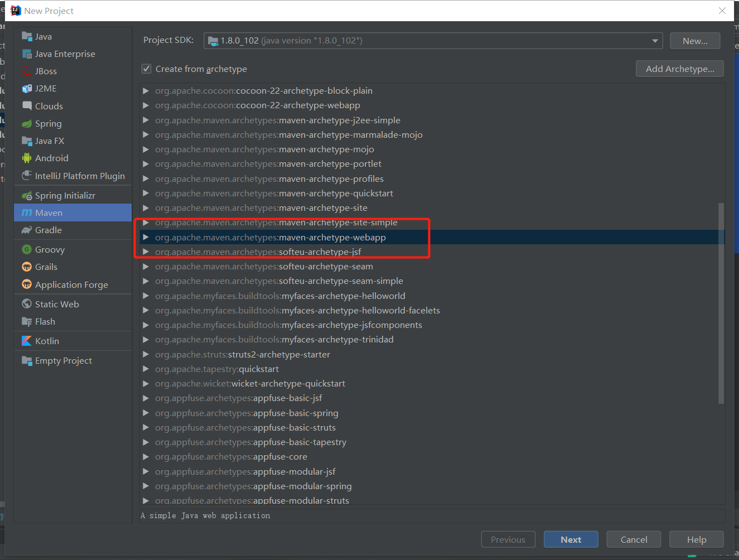
Task: Select the JBoss icon in sidebar
Action: (27, 71)
